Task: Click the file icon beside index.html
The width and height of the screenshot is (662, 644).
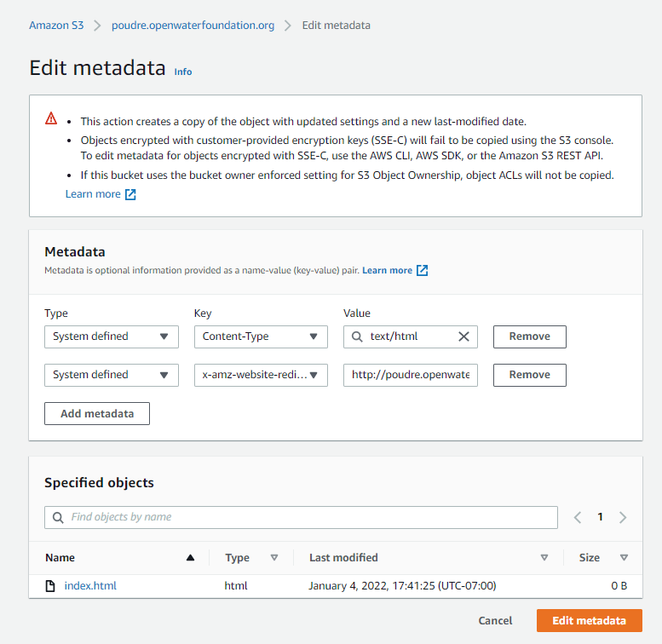Action: (x=50, y=586)
